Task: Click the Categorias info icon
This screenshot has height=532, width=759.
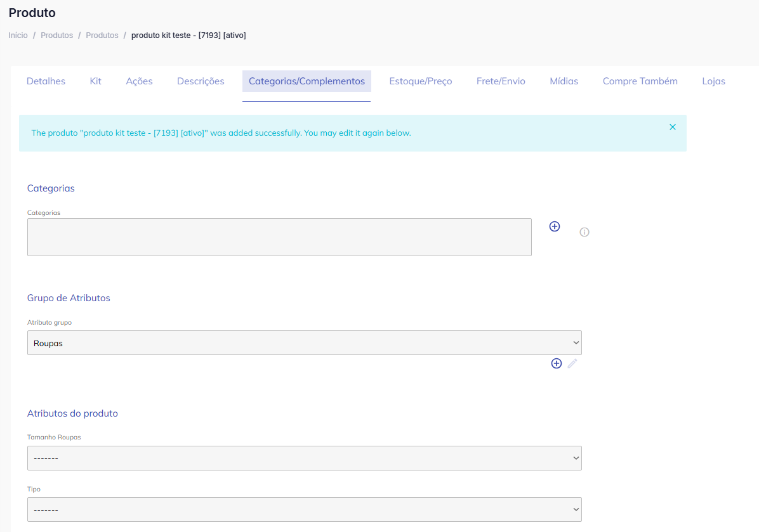Action: [x=584, y=232]
